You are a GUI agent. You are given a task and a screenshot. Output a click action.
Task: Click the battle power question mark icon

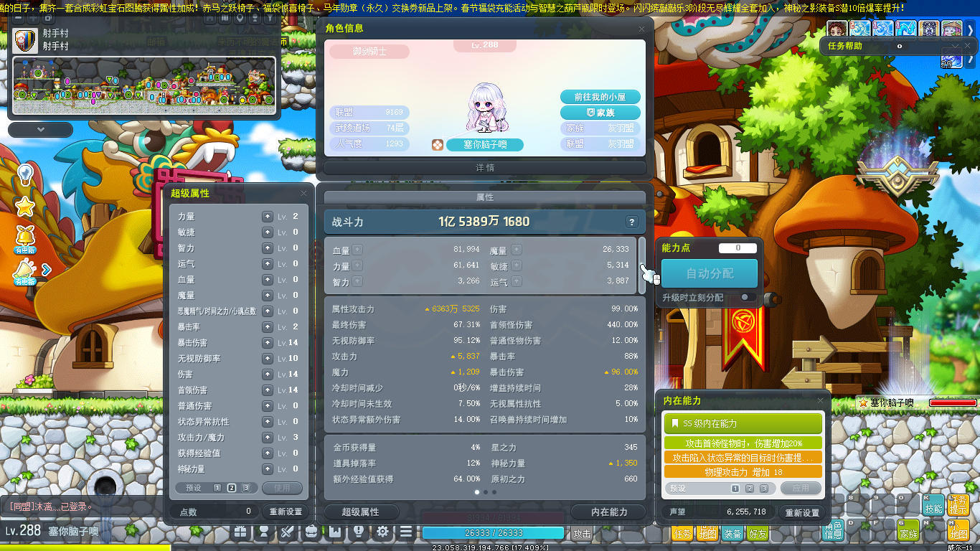pyautogui.click(x=631, y=222)
